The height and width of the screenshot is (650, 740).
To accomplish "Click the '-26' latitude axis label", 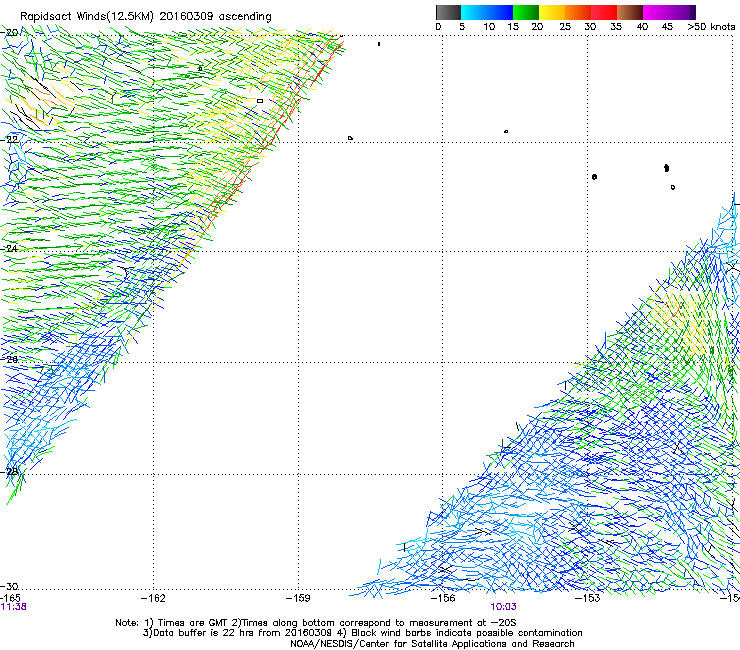I will (10, 360).
